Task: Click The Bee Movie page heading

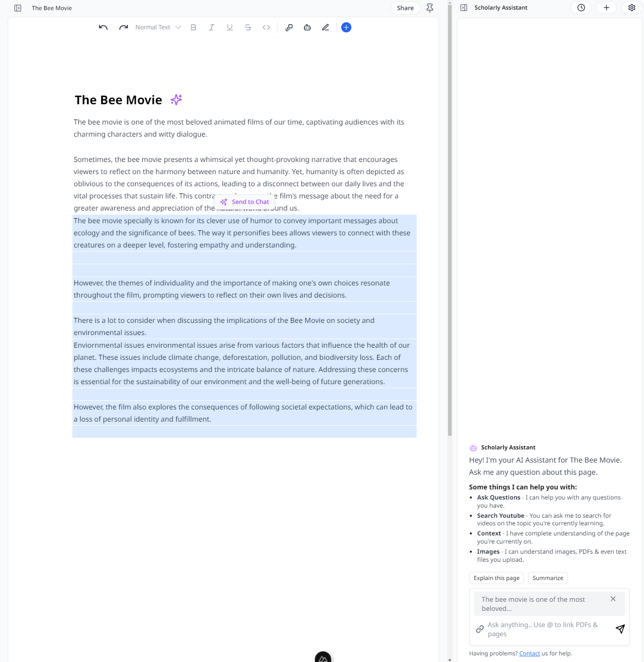Action: click(118, 100)
